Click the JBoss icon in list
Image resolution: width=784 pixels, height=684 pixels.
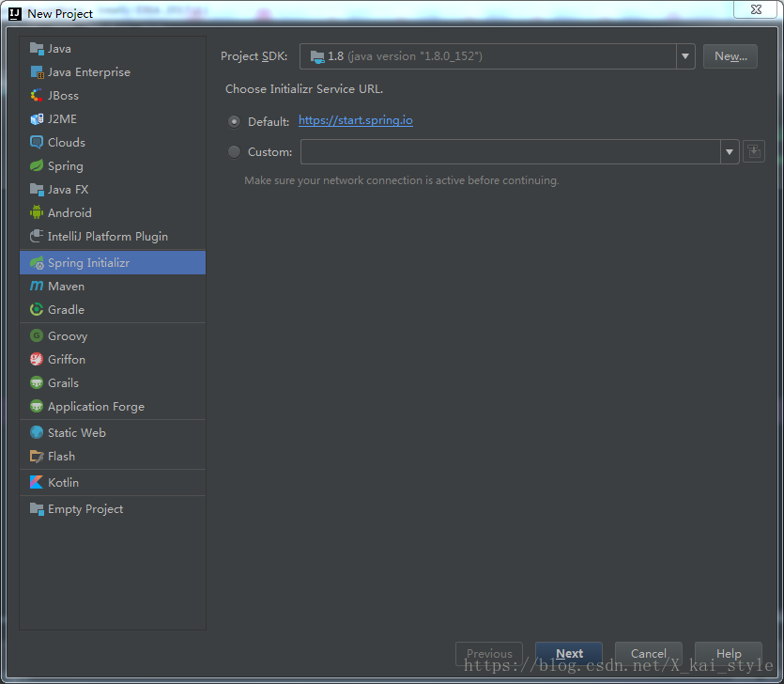point(37,96)
